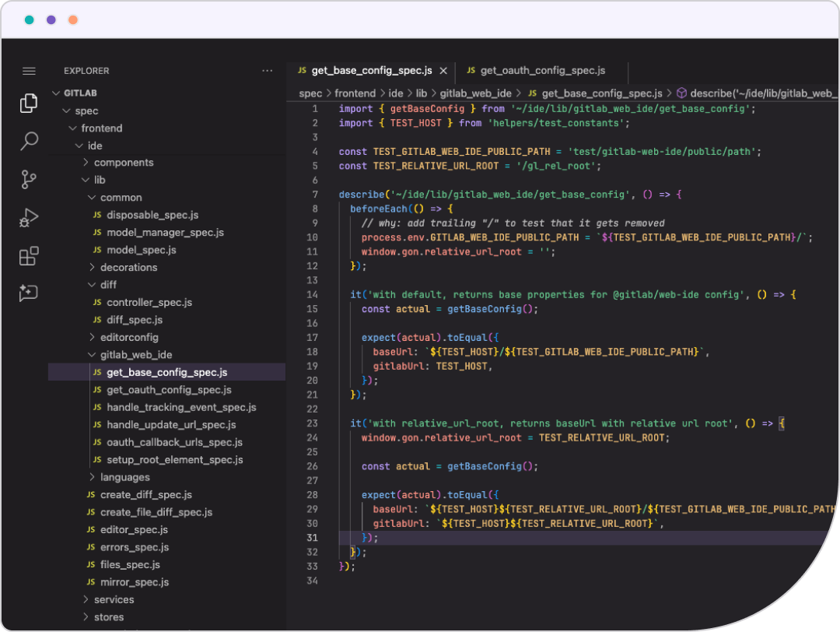
Task: Open files_spec.js file
Action: click(130, 564)
